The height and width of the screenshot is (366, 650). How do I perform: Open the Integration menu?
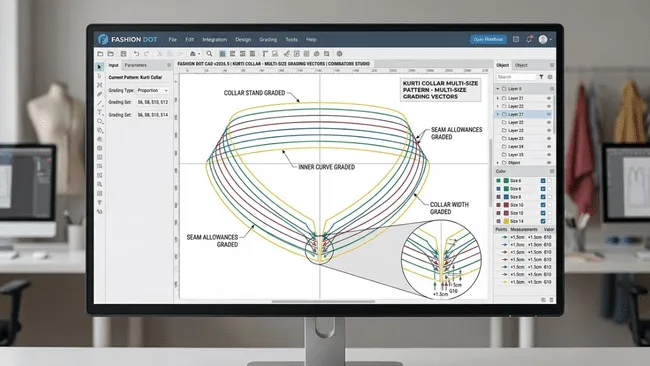[214, 39]
